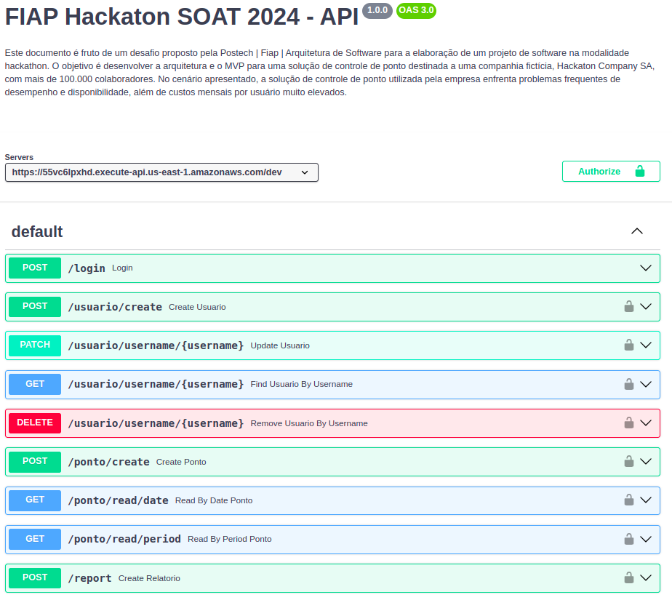Viewport: 672px width, 616px height.
Task: Click the path in the Update Usuario row
Action: (x=156, y=345)
